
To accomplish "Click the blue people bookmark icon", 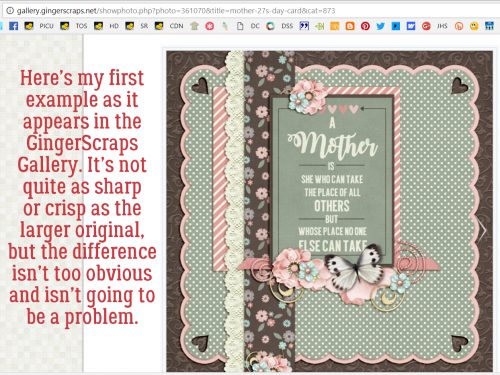I will click(489, 26).
